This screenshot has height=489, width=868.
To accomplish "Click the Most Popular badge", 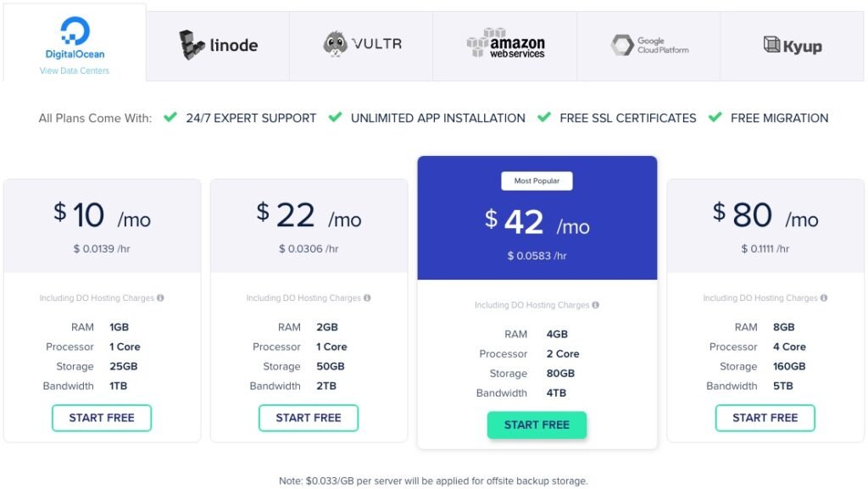I will 537,181.
